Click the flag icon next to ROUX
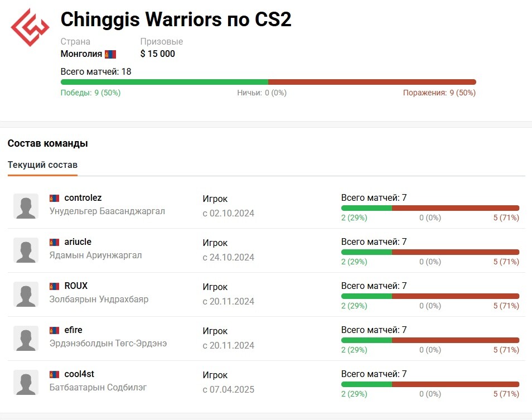Screen dimensions: 532x420 pos(55,286)
